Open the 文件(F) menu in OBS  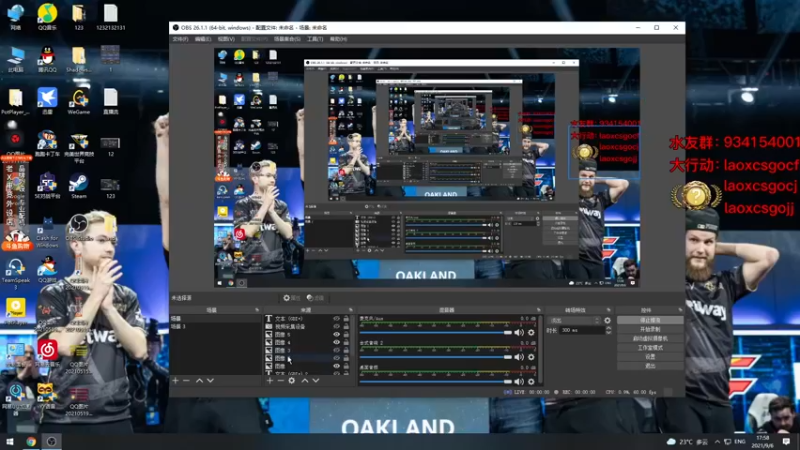[x=180, y=39]
